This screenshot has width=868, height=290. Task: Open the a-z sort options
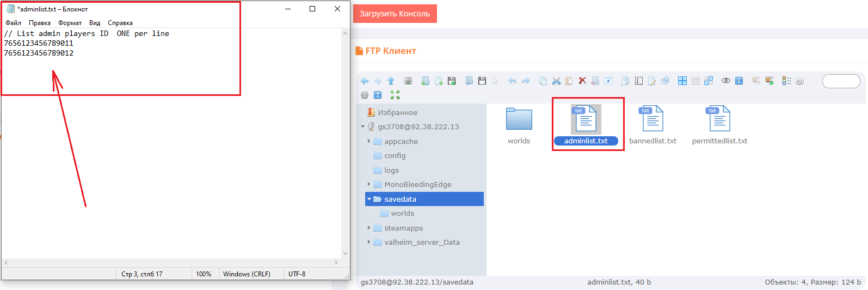[x=799, y=81]
